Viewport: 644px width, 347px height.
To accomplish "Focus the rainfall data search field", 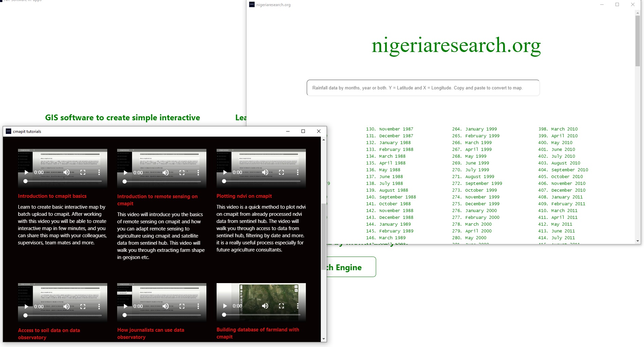I will (423, 88).
